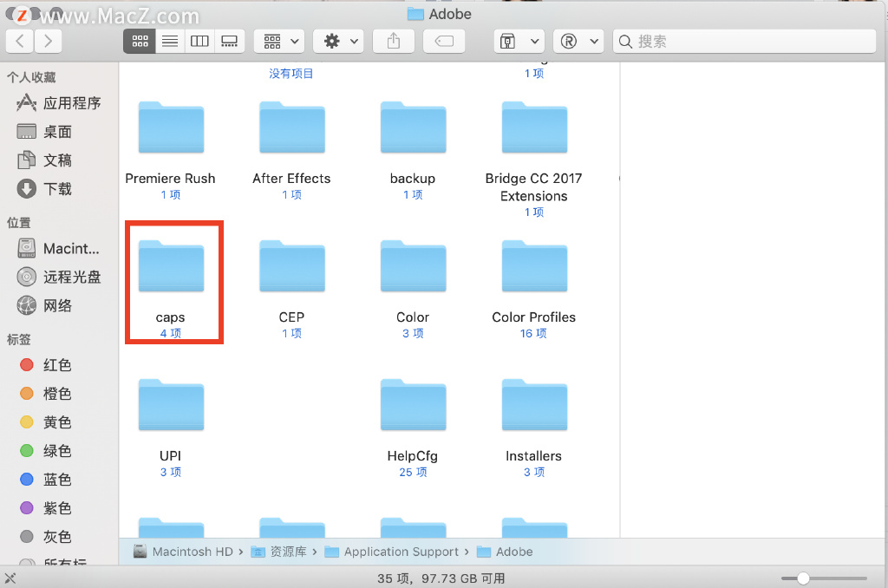Select the red tag

point(46,365)
